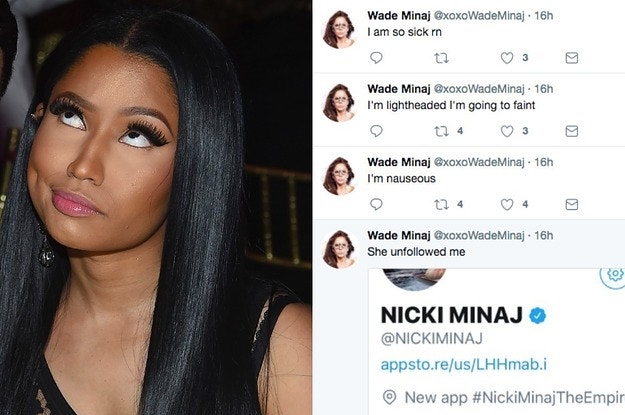Message icon on the "I'm lightheaded" tweet

(572, 131)
